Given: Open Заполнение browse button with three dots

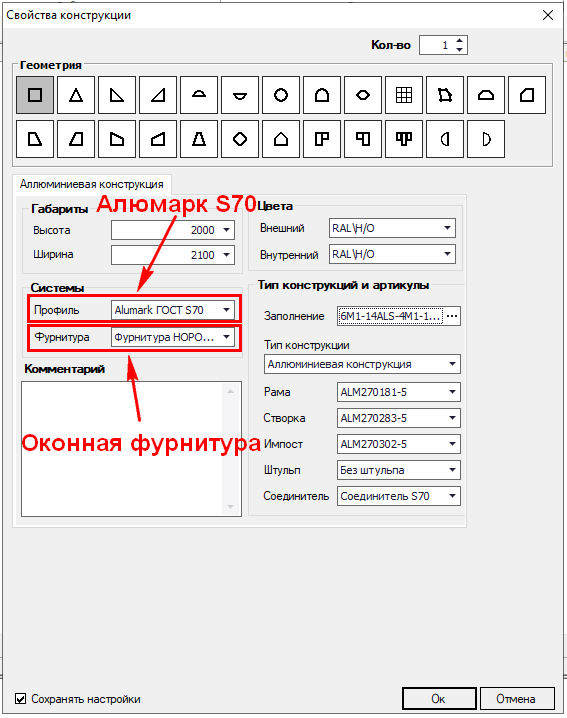Looking at the screenshot, I should [452, 316].
